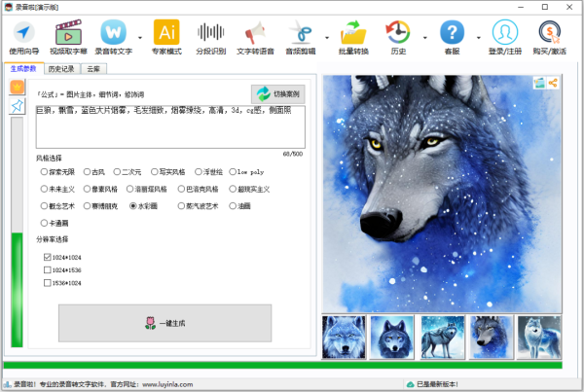Screen dimensions: 584x392
Task: Open 视频取字幕 video subtitle tool
Action: coord(68,38)
